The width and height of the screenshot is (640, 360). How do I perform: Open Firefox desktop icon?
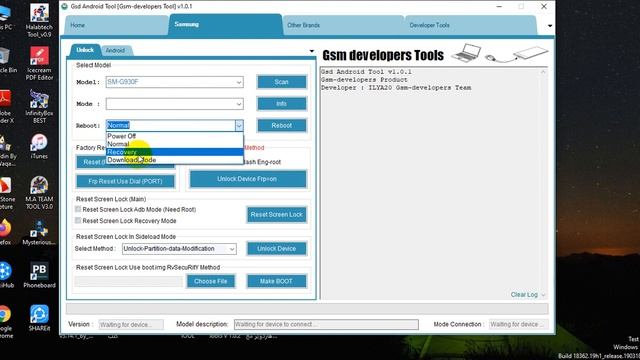(x=5, y=233)
